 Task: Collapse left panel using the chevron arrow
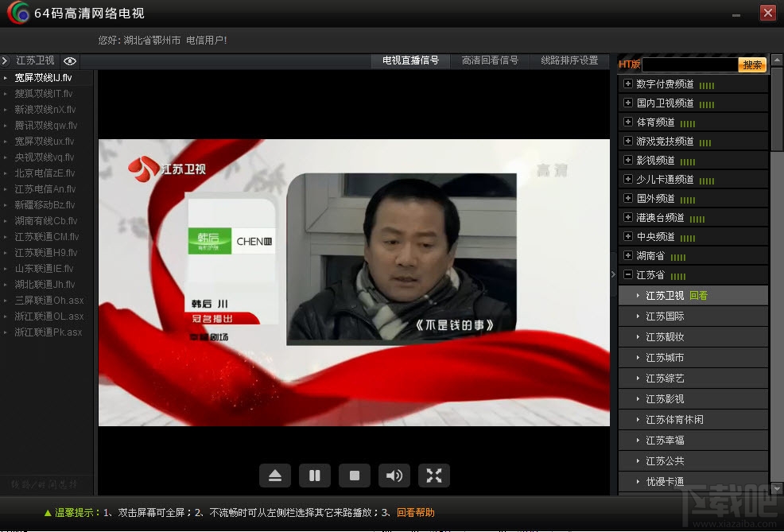coord(5,60)
